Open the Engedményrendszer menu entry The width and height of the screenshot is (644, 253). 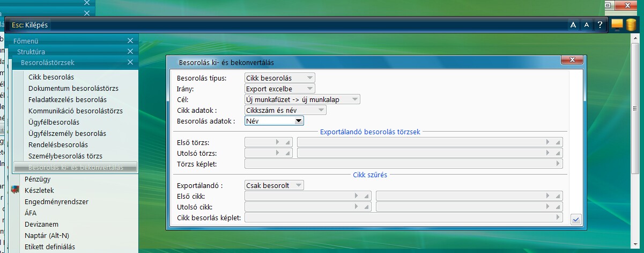click(x=56, y=201)
